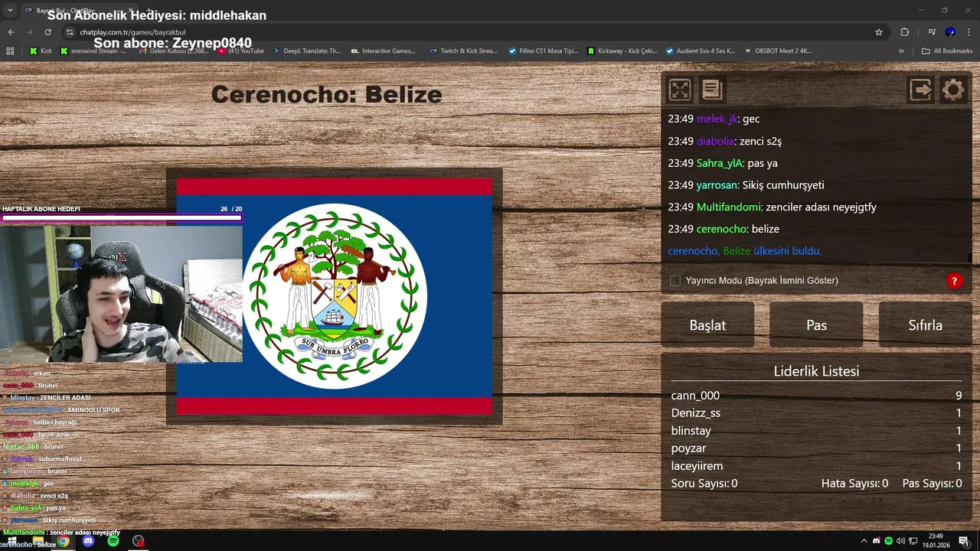Viewport: 980px width, 551px height.
Task: Click 'Belize ülkesini buldu' notification line
Action: [x=744, y=251]
